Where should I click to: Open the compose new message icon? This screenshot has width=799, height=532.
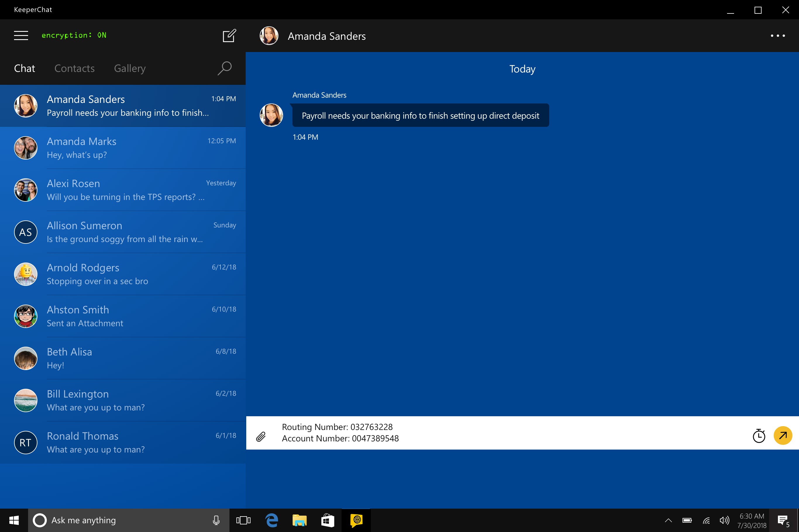click(229, 35)
